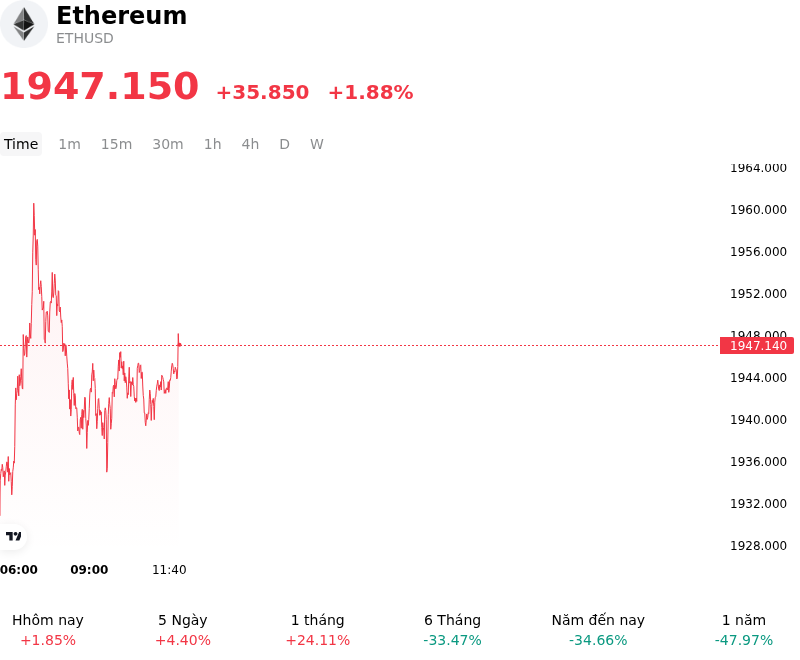Switch chart to daily D interval

click(285, 144)
